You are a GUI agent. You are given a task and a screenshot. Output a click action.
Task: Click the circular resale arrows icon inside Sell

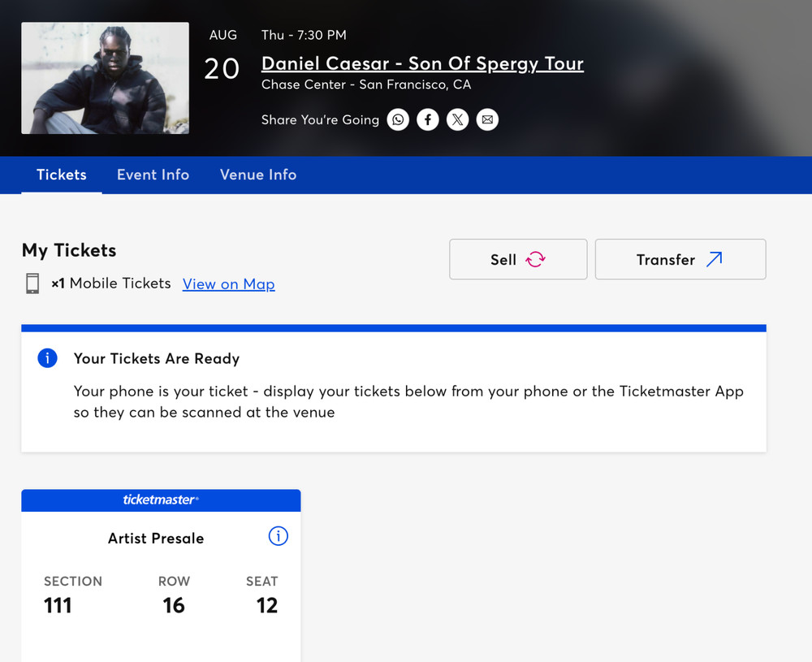(534, 258)
